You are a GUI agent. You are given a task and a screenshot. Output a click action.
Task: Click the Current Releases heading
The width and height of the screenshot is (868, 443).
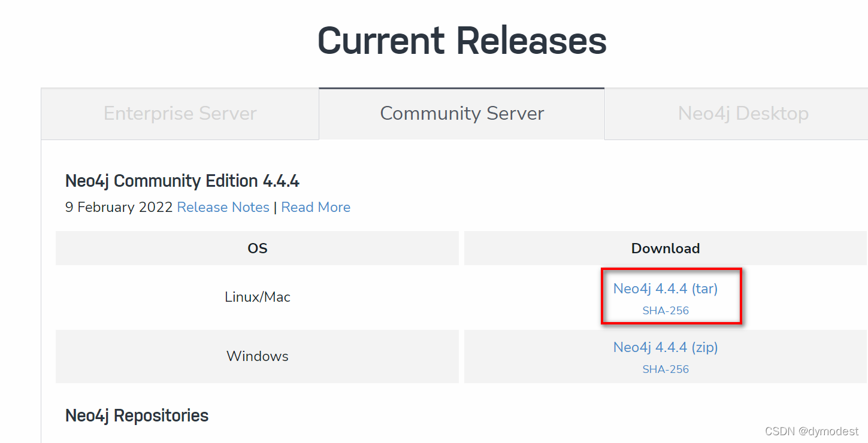(462, 41)
